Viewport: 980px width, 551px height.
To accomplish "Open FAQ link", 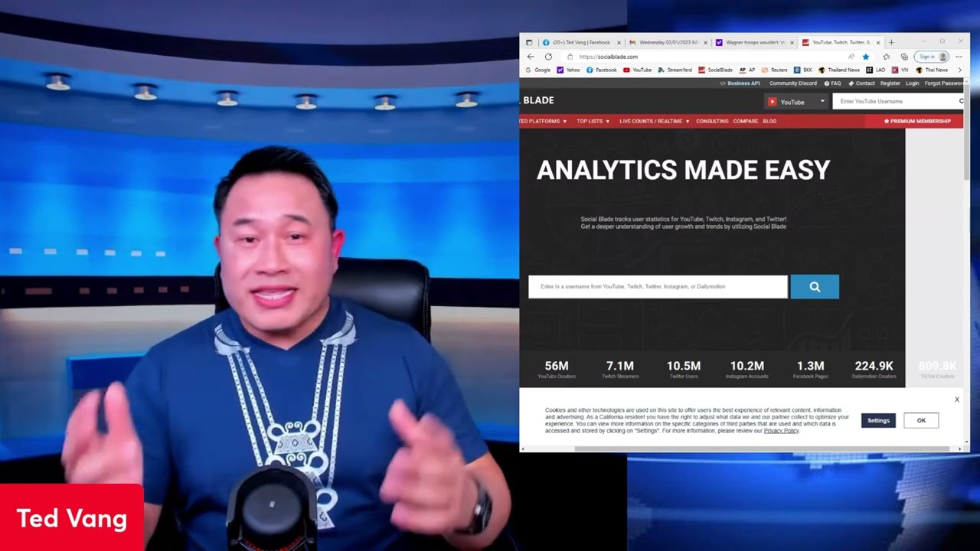I will tap(833, 83).
